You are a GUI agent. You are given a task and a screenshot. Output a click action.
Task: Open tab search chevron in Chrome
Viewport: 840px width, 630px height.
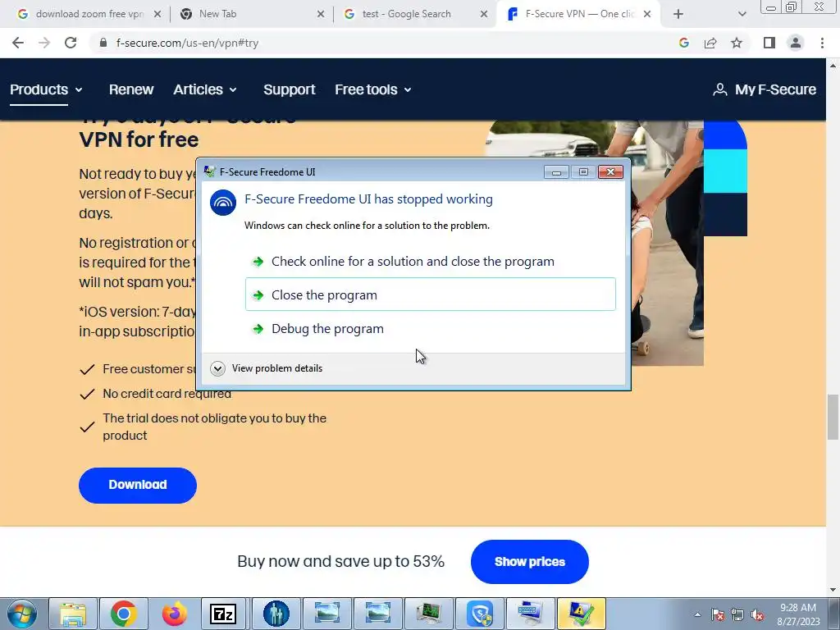tap(742, 14)
